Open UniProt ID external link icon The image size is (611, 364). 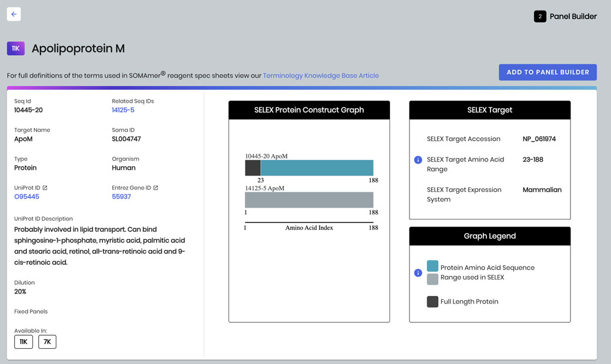[45, 188]
